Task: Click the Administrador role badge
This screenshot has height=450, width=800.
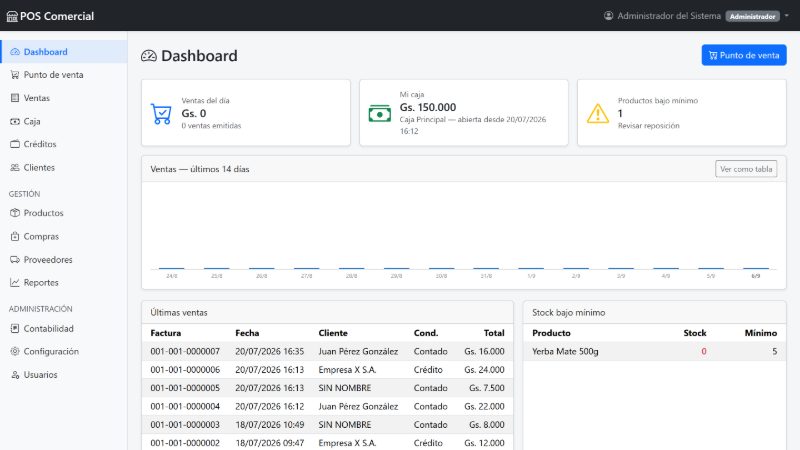Action: [753, 16]
